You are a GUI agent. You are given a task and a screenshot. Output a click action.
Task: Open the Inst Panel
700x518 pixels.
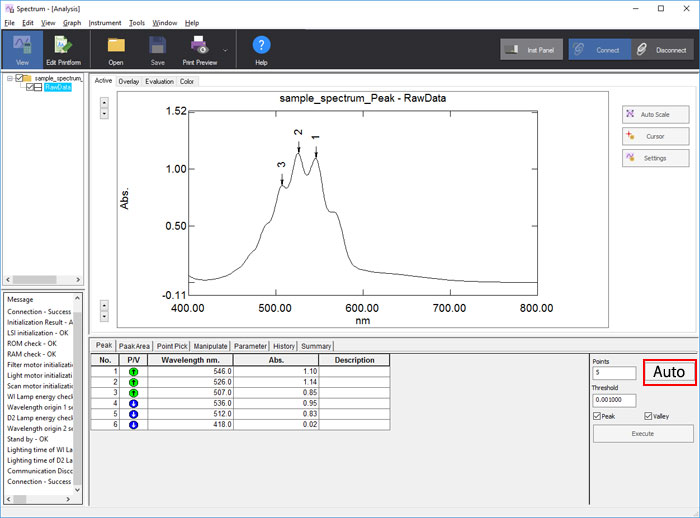[x=531, y=48]
